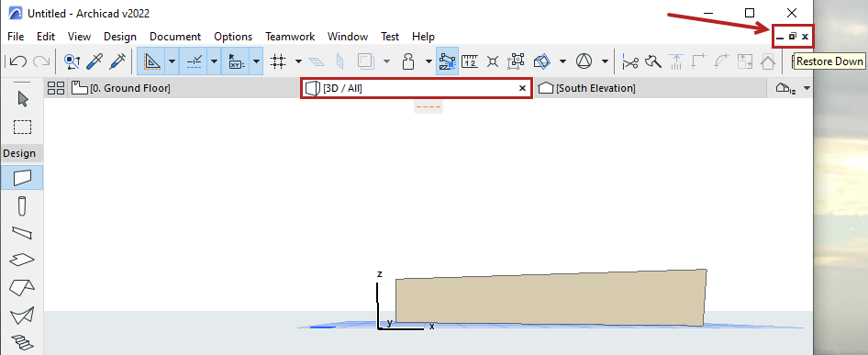Toggle Snap Guides and Points
The height and width of the screenshot is (355, 868).
click(x=194, y=61)
